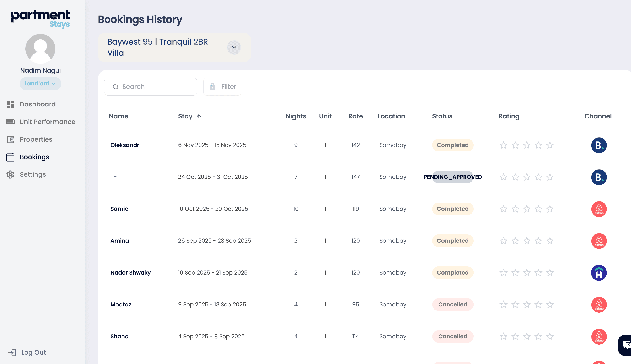Click the PENDING_APPROVED status badge
The height and width of the screenshot is (364, 631).
point(453,177)
